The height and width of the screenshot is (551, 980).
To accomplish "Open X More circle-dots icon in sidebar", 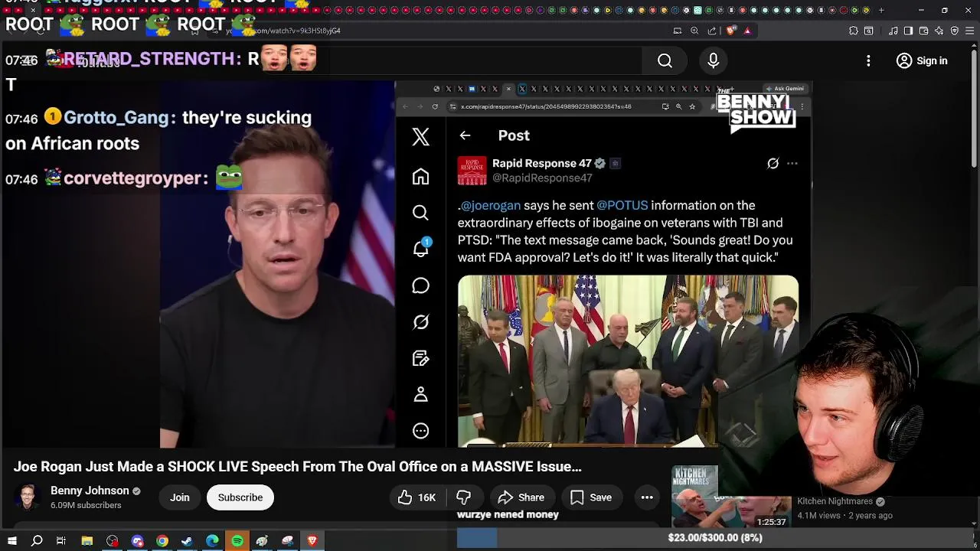I will (x=420, y=431).
